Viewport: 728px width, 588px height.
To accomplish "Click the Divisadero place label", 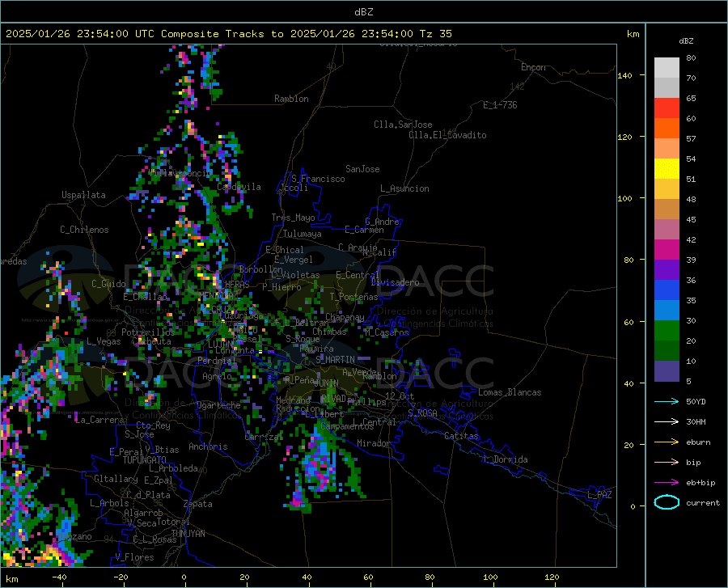I will [x=395, y=282].
